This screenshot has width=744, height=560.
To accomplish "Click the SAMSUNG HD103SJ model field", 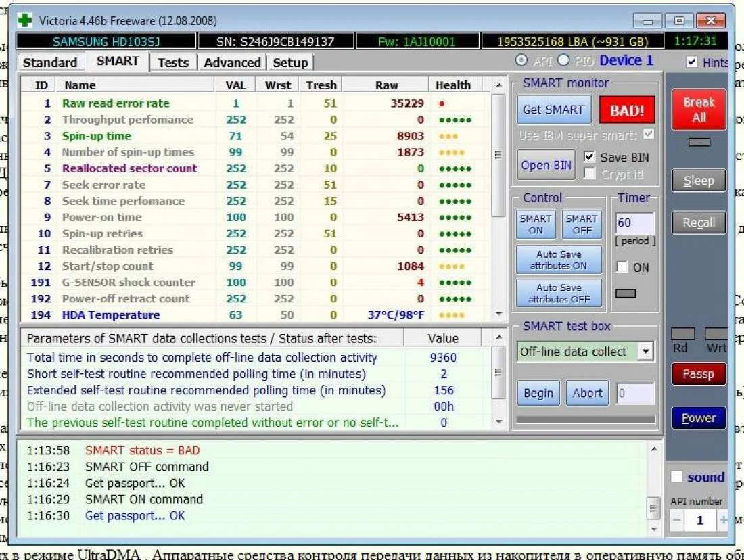I will [x=106, y=42].
